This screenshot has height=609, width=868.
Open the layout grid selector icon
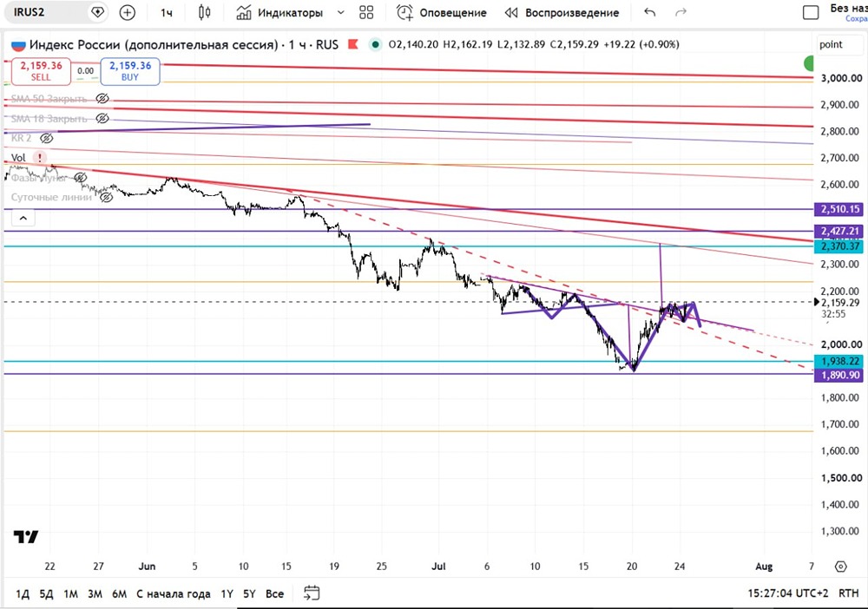(x=366, y=12)
